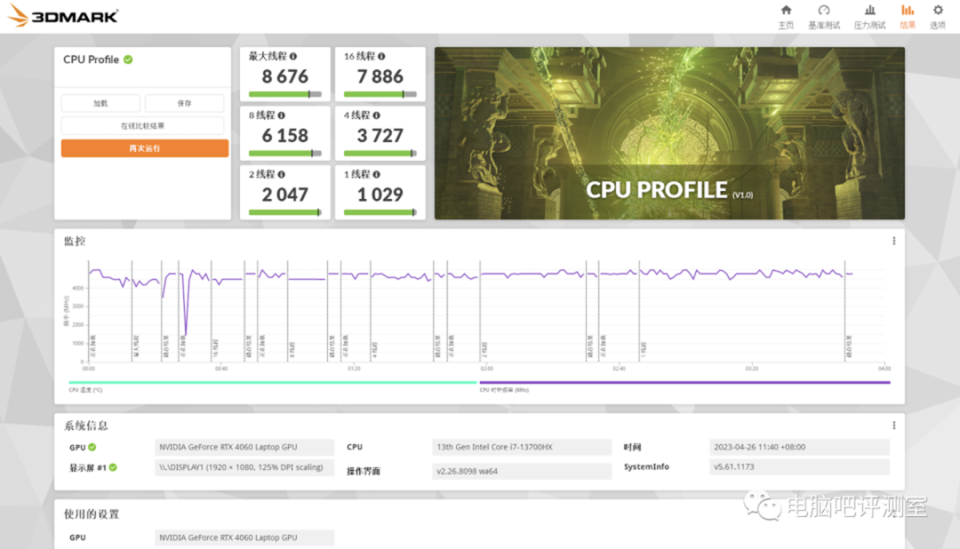Image resolution: width=960 pixels, height=549 pixels.
Task: Open 系统信息 panel three-dot menu
Action: [x=894, y=425]
